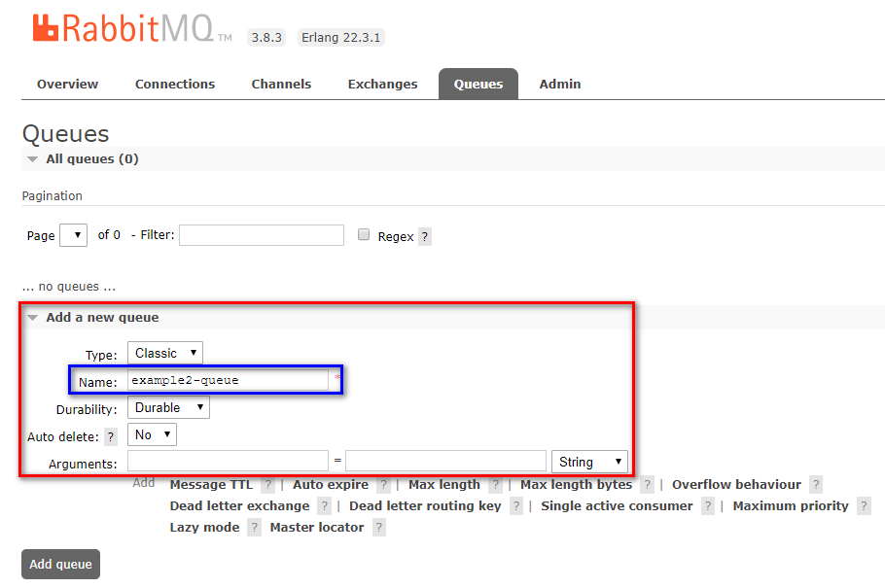Click help icon next to Regex
The height and width of the screenshot is (588, 885).
(425, 236)
